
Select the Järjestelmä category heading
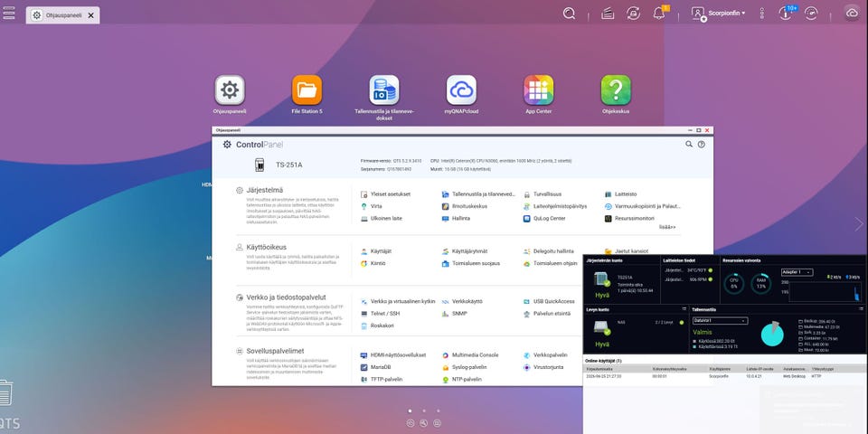click(265, 190)
